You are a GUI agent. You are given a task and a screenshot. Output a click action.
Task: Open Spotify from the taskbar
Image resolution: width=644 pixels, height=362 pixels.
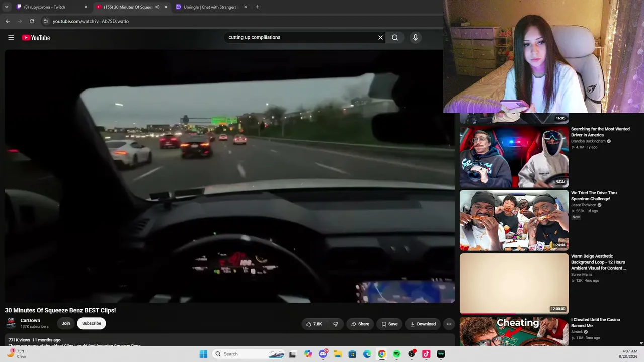pos(397,354)
